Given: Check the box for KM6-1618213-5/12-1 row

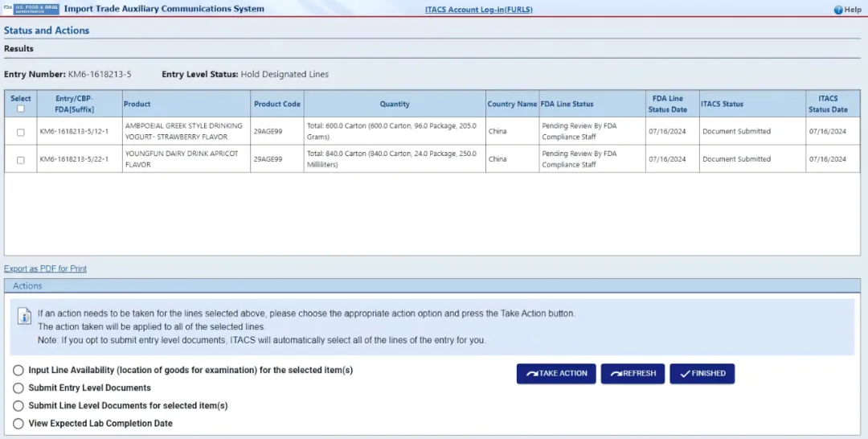Looking at the screenshot, I should tap(21, 132).
